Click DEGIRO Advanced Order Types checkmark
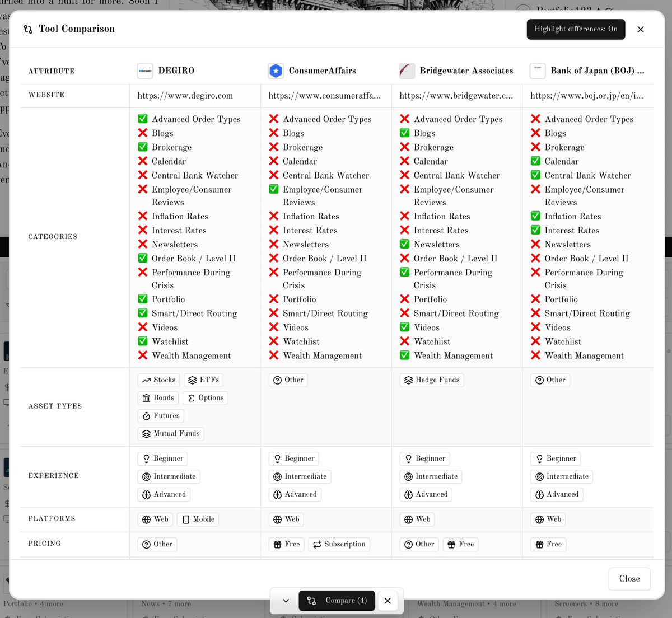The width and height of the screenshot is (672, 618). coord(143,119)
